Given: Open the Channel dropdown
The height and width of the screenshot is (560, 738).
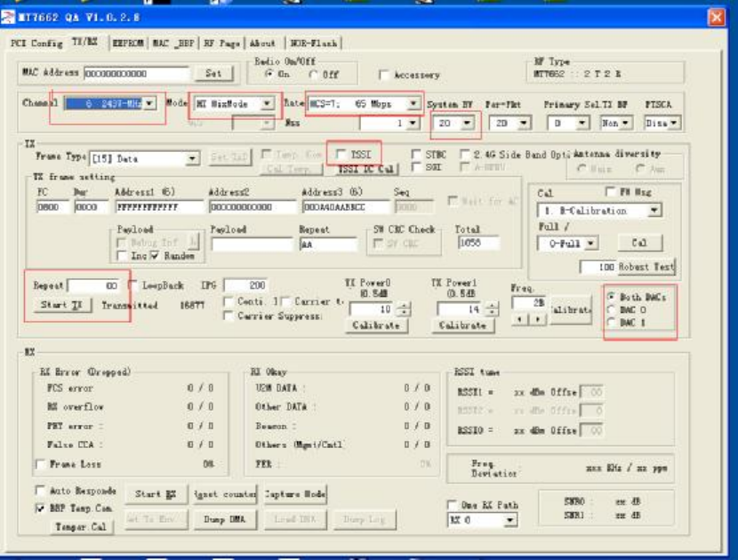Looking at the screenshot, I should 149,103.
